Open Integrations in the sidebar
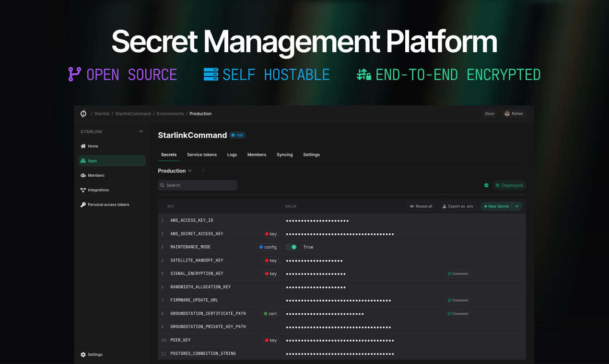This screenshot has height=364, width=609. coord(98,190)
